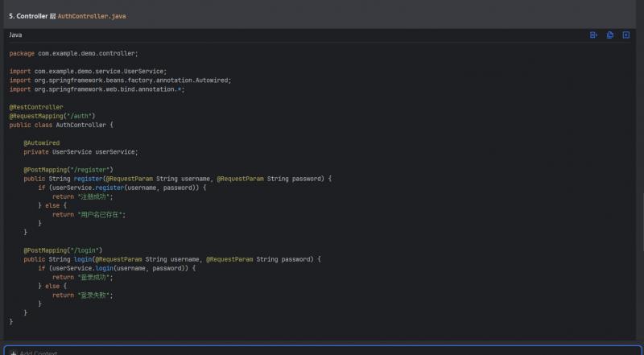The height and width of the screenshot is (355, 644).
Task: Click the private UserService userService field
Action: coord(80,151)
